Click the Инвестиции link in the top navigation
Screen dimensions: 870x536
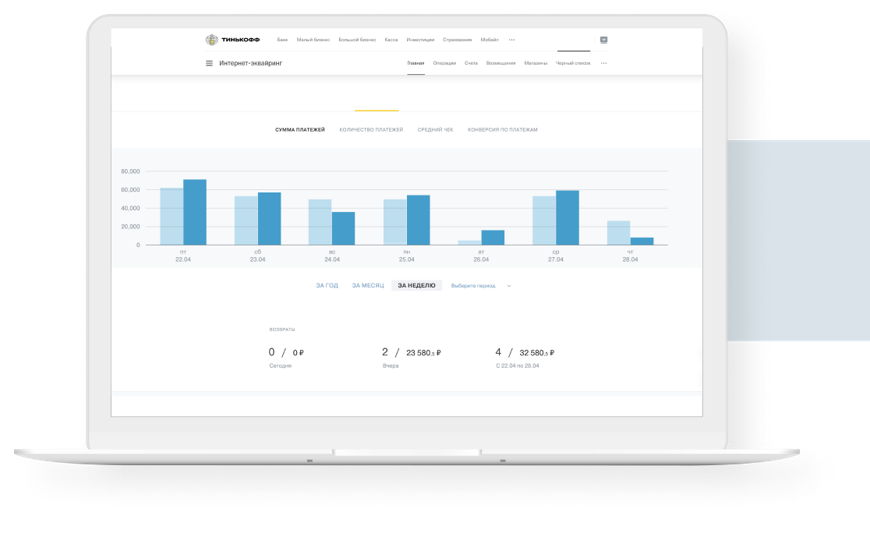(420, 40)
